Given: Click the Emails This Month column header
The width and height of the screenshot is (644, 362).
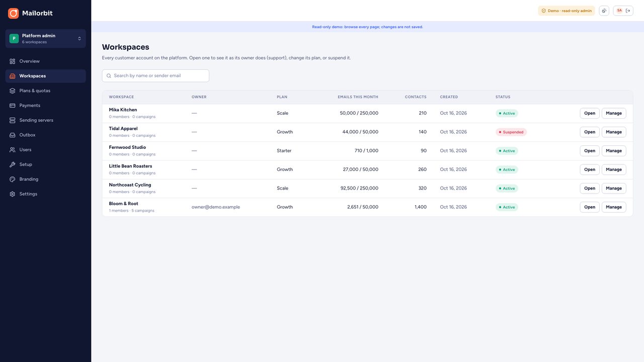Looking at the screenshot, I should pos(358,97).
